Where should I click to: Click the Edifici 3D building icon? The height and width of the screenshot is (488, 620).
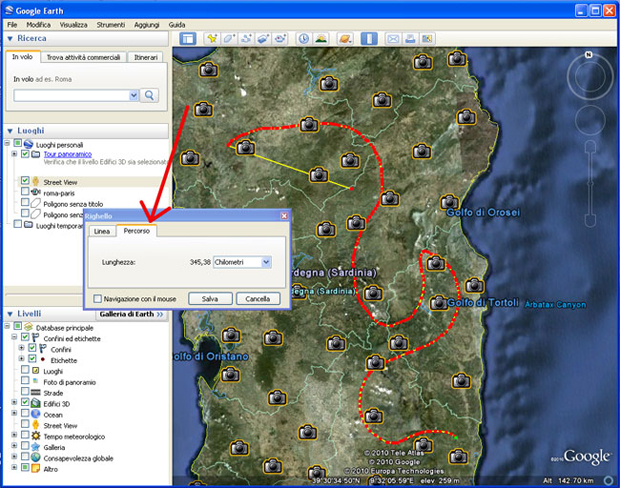(x=36, y=403)
